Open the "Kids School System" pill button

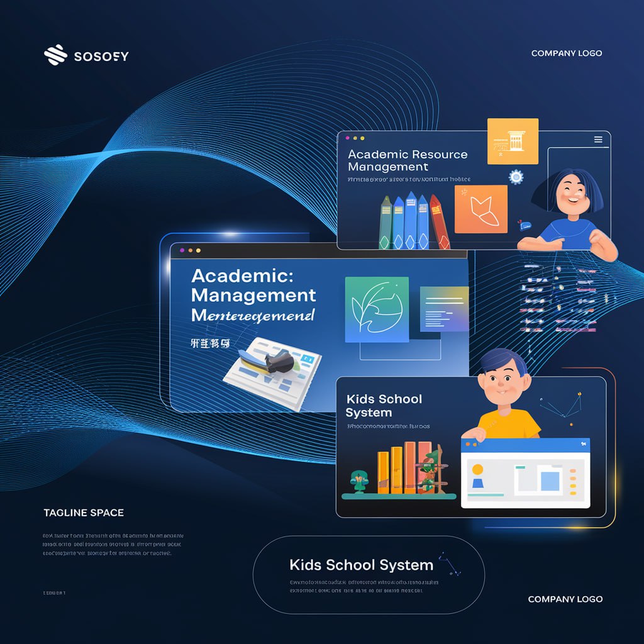[369, 574]
